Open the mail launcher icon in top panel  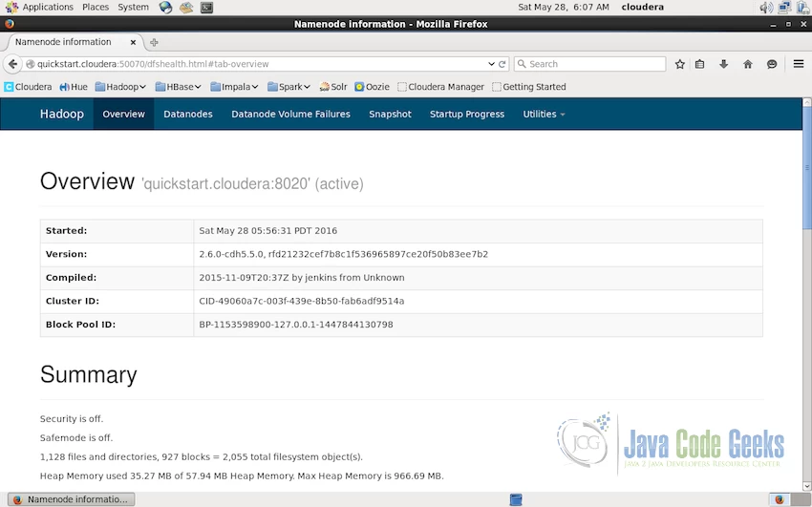pos(186,8)
